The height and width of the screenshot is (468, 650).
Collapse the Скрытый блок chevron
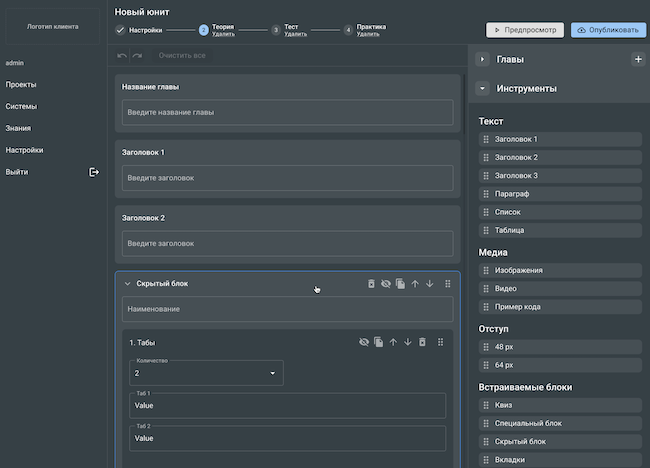click(x=127, y=284)
